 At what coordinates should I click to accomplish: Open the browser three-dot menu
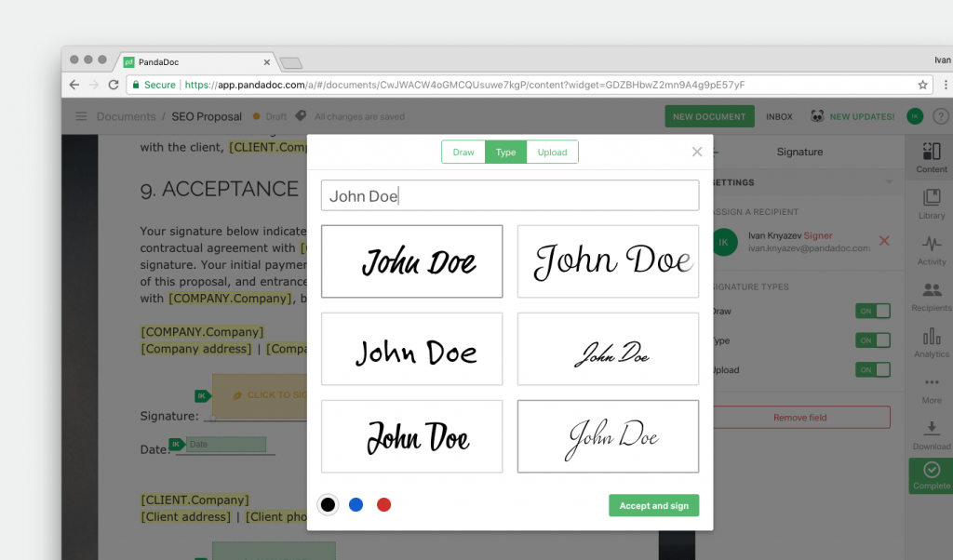click(x=946, y=85)
